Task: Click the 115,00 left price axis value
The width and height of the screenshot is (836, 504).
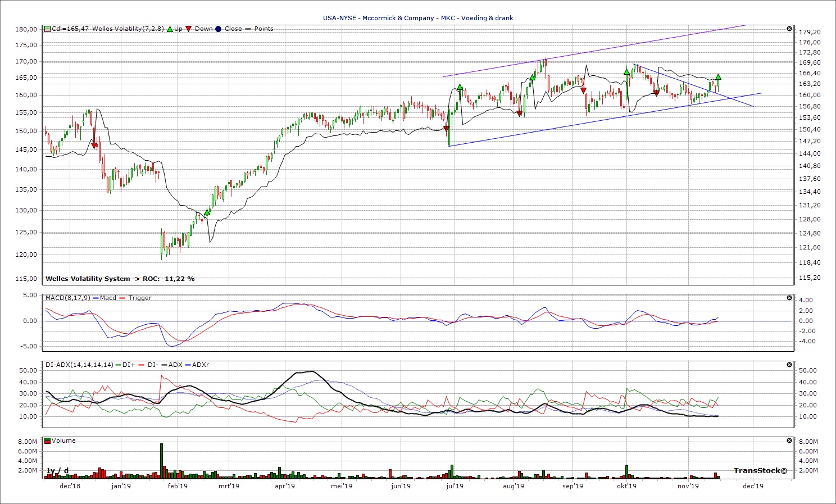Action: (26, 279)
